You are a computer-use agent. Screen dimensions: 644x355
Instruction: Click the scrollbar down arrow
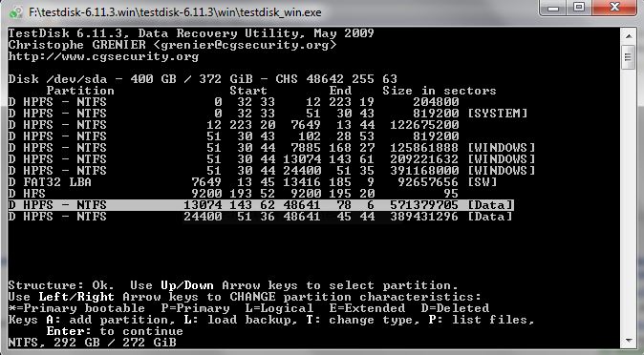tap(629, 341)
